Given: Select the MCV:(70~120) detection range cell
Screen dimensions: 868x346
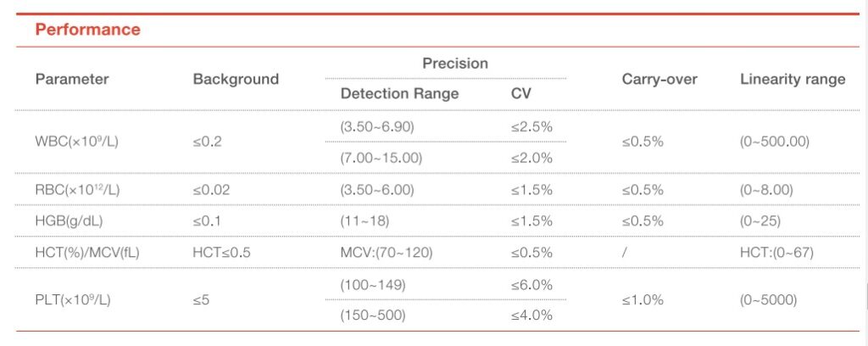Looking at the screenshot, I should (x=387, y=252).
